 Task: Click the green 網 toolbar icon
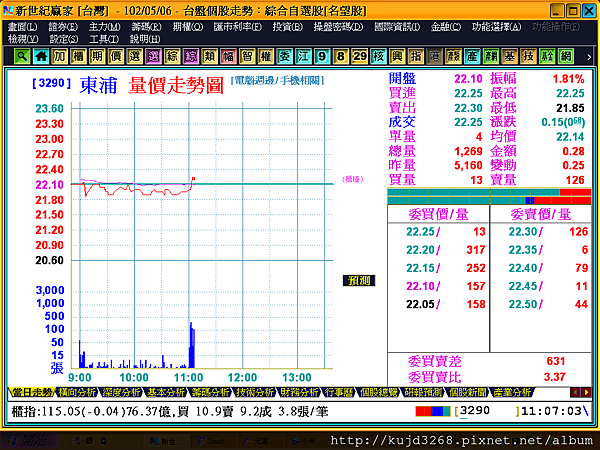pos(566,56)
